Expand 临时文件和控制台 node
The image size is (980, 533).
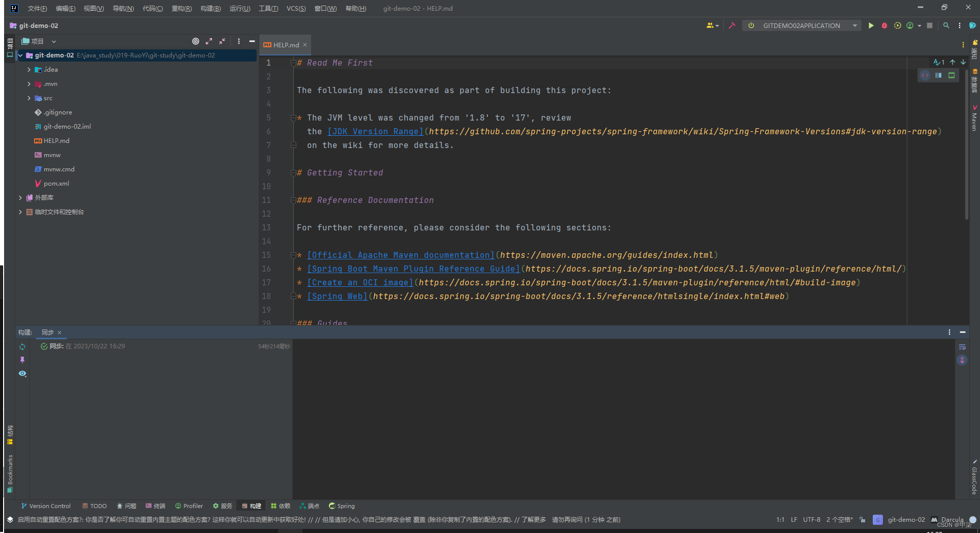click(x=20, y=212)
